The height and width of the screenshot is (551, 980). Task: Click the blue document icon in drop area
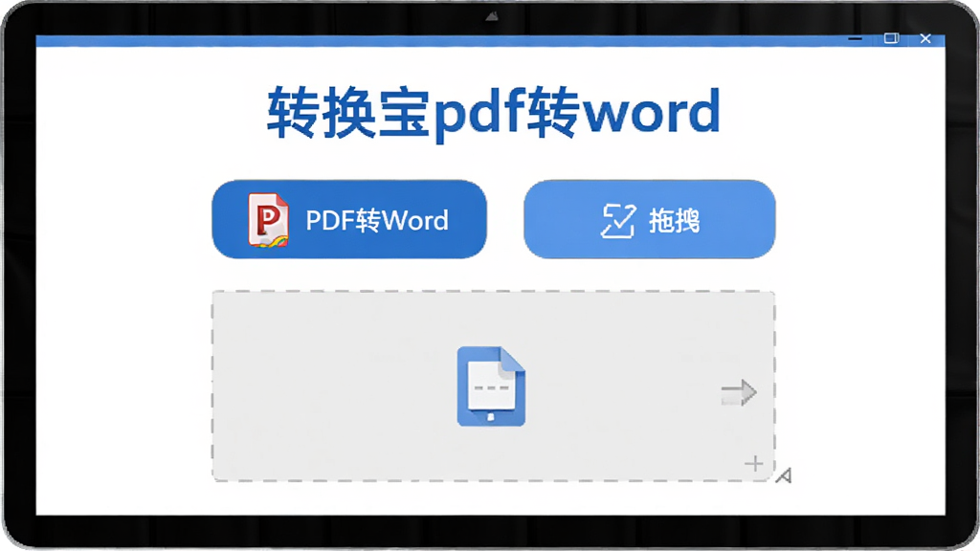click(x=491, y=386)
